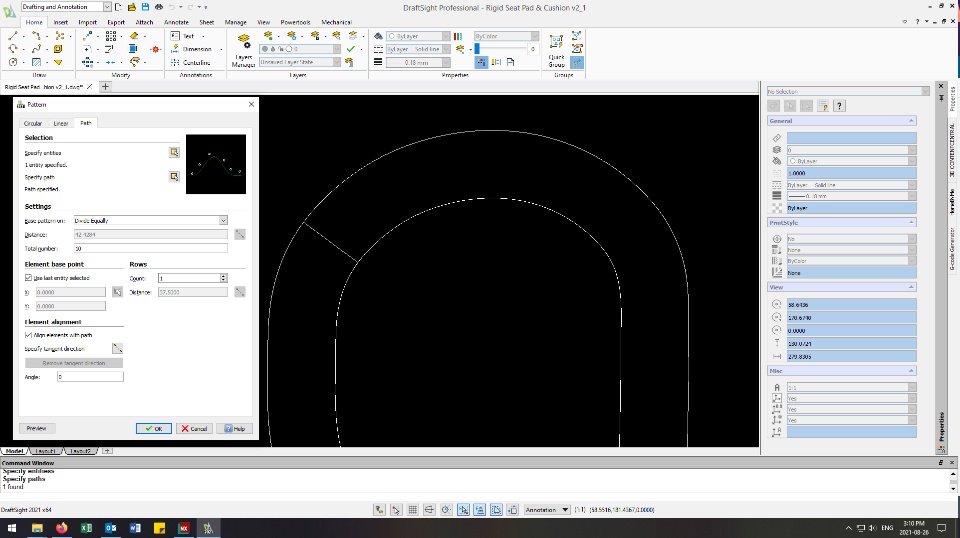Collapse the General section in Properties
The height and width of the screenshot is (538, 960).
(x=910, y=121)
